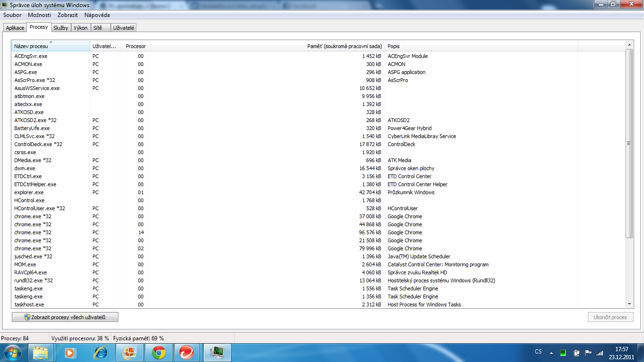644x362 pixels.
Task: Click the green tray icon beside the hidden-icons arrow
Action: coord(562,353)
